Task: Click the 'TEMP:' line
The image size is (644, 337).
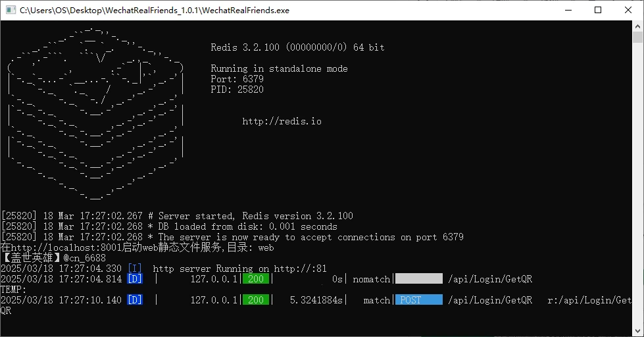Action: 13,290
